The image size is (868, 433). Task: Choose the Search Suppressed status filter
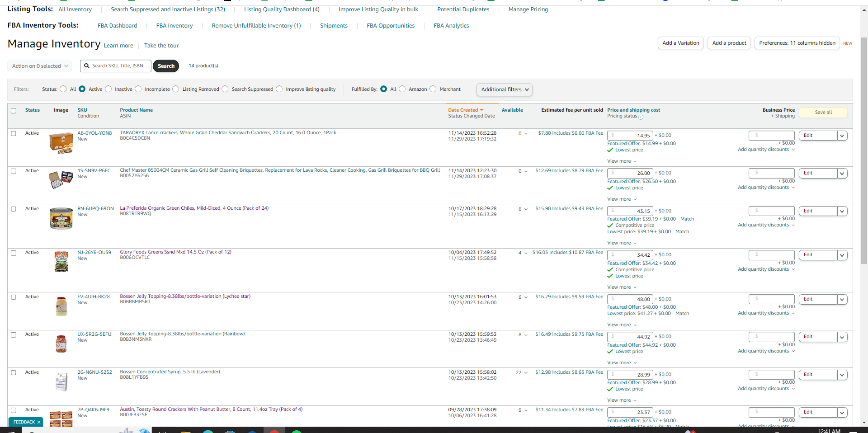[225, 89]
